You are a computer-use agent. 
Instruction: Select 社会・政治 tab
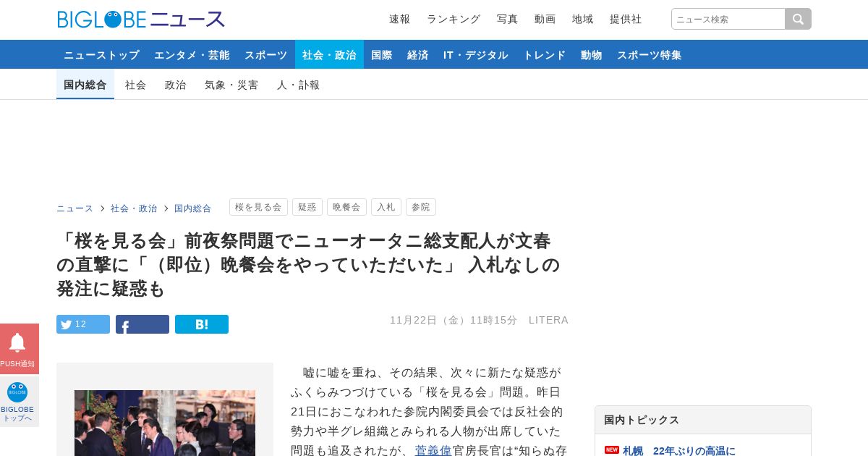[x=329, y=54]
